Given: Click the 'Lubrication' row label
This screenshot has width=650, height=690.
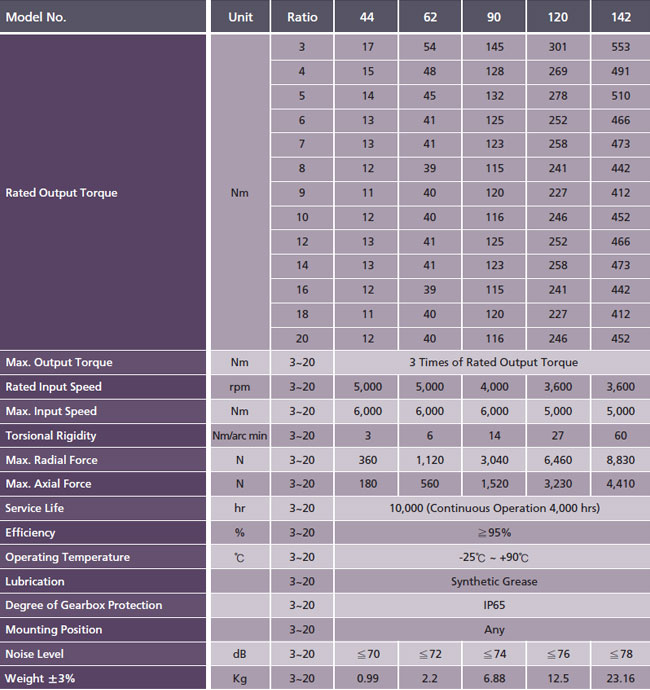Looking at the screenshot, I should coord(103,581).
